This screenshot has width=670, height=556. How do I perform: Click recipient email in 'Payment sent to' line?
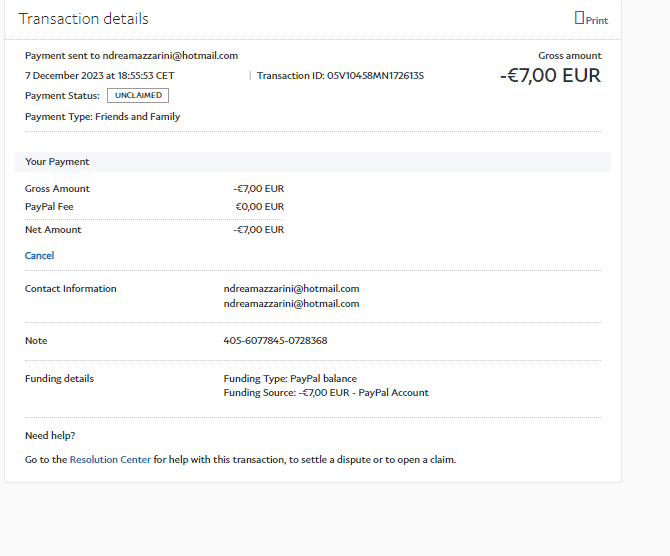[x=171, y=56]
